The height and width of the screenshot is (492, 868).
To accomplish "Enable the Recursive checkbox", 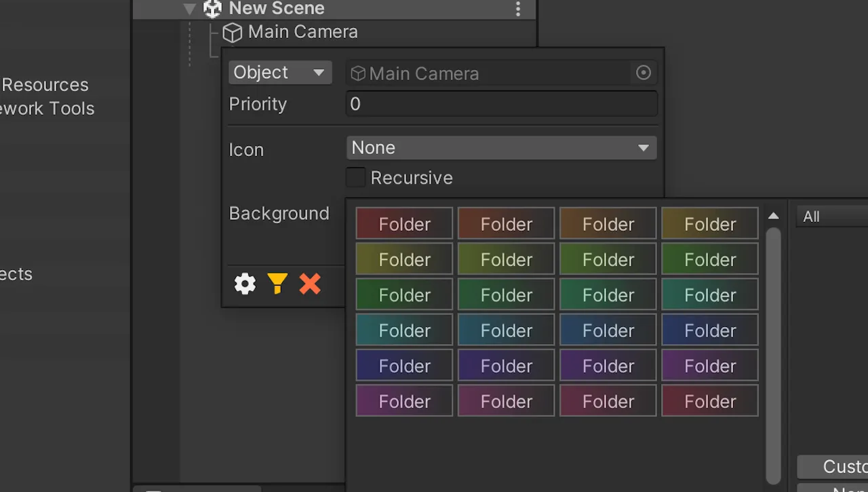I will tap(355, 178).
